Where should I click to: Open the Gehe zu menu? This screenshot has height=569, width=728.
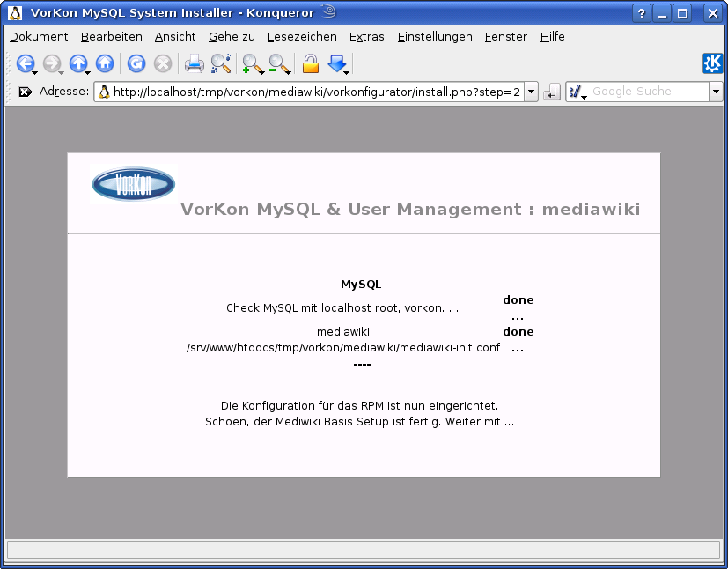(232, 36)
